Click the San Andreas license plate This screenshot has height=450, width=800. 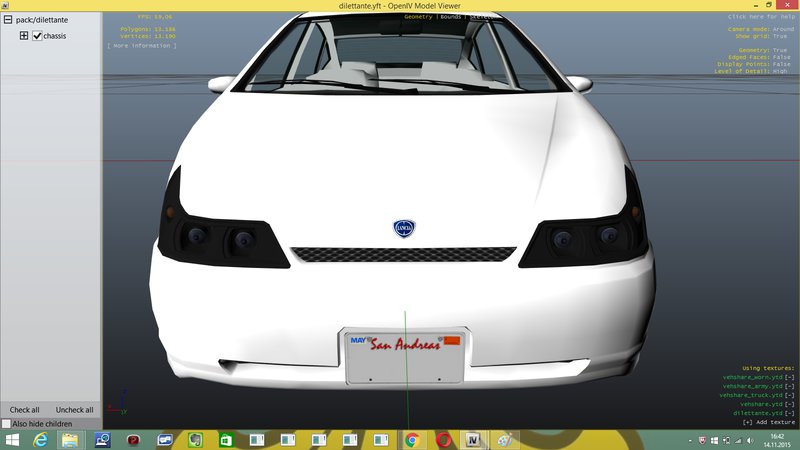[405, 357]
